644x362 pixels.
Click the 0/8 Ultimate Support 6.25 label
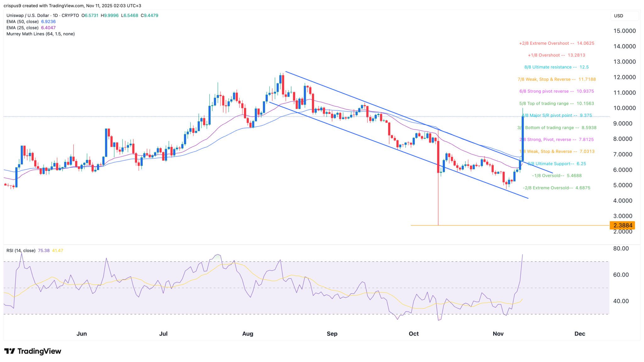click(x=556, y=164)
